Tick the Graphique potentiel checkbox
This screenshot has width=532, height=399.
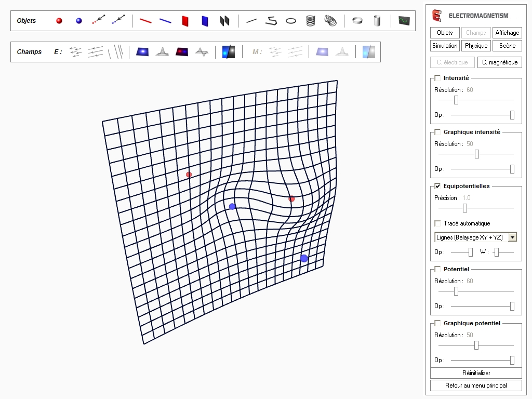pyautogui.click(x=437, y=323)
